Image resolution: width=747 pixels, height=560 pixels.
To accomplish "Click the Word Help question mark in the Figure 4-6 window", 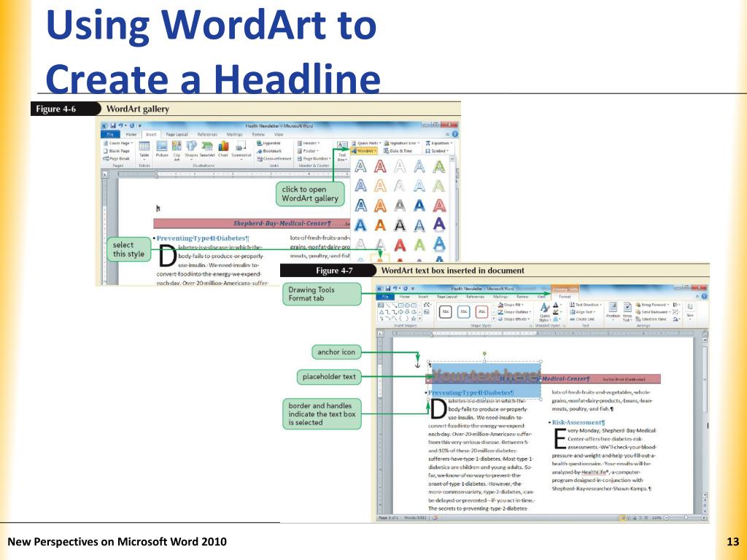I will tap(455, 134).
